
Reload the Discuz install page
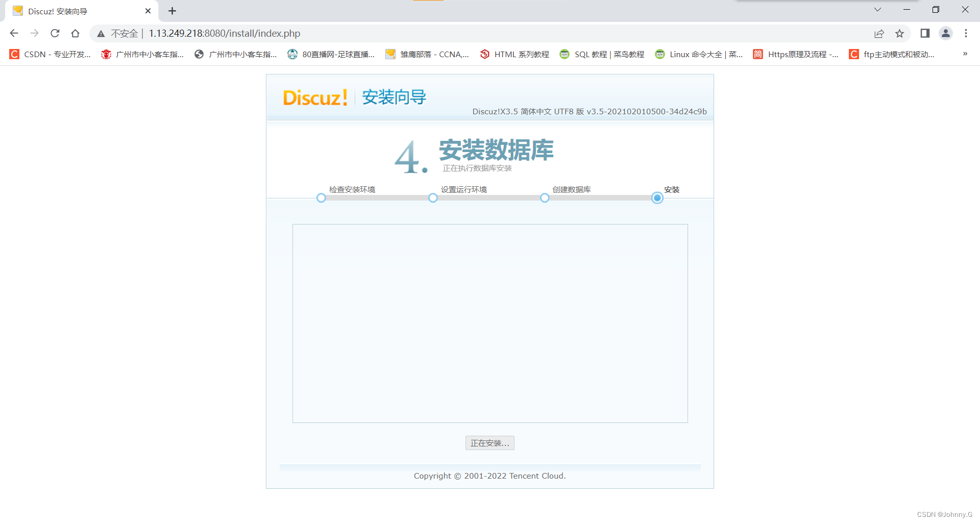pyautogui.click(x=55, y=33)
